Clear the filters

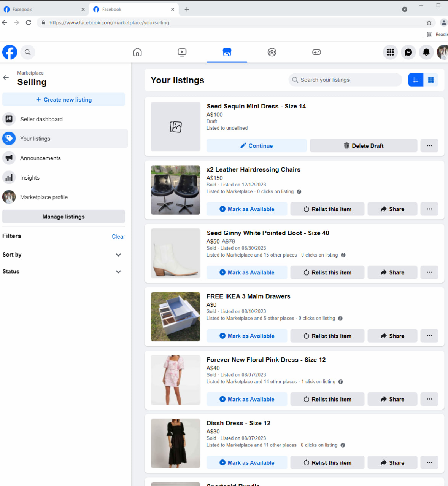pos(118,236)
